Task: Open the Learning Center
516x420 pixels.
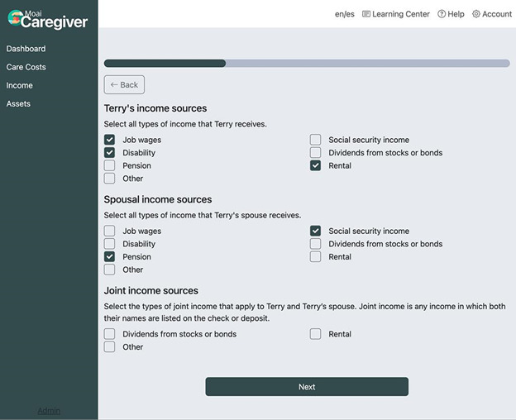Action: [395, 14]
